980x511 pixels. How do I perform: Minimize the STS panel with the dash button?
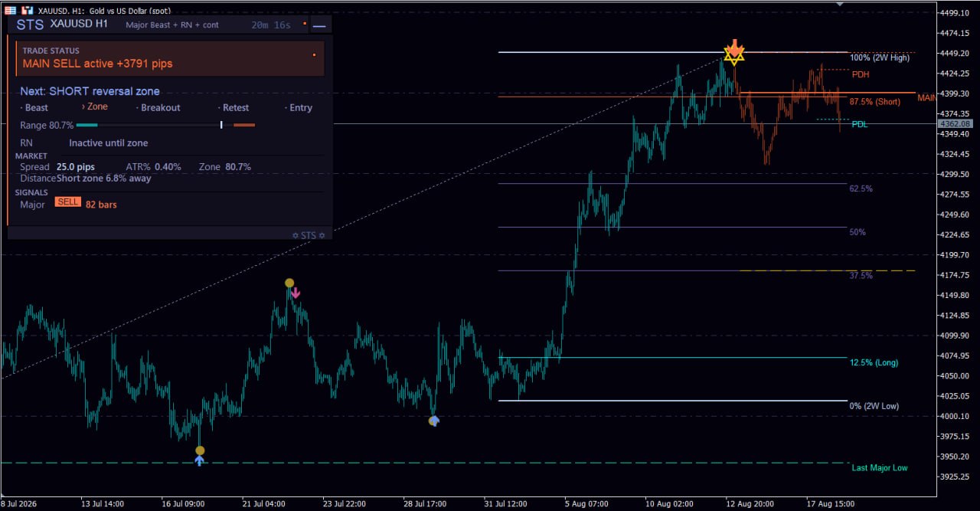pos(319,25)
